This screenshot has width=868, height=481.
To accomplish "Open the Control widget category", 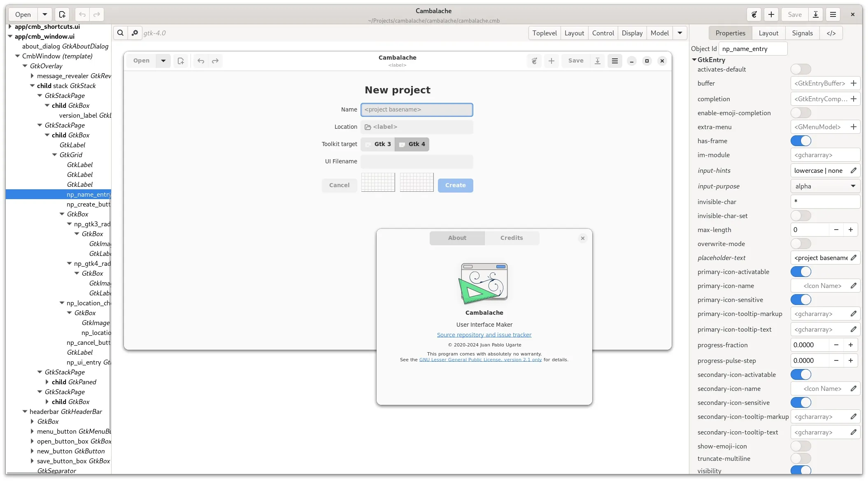I will (x=603, y=33).
